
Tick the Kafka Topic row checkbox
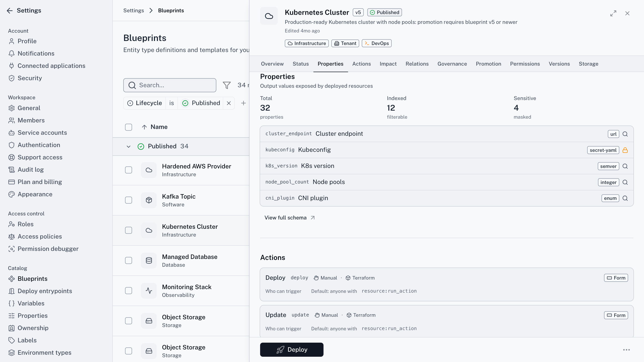click(x=129, y=200)
